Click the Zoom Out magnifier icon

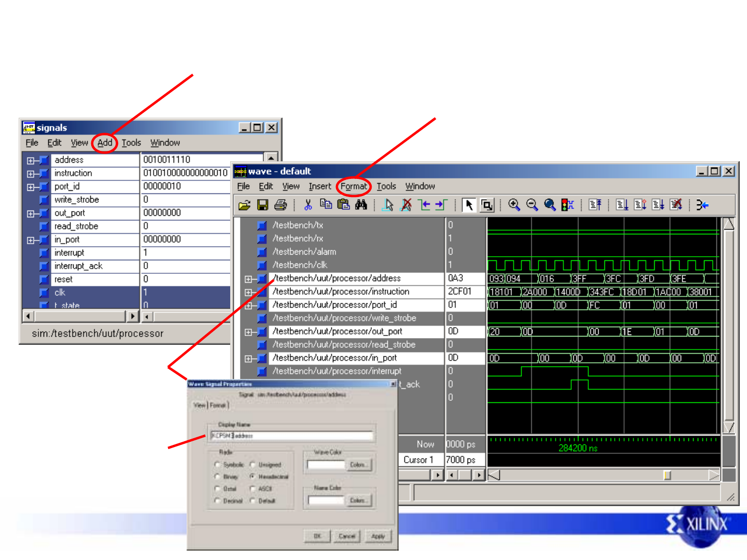point(532,205)
